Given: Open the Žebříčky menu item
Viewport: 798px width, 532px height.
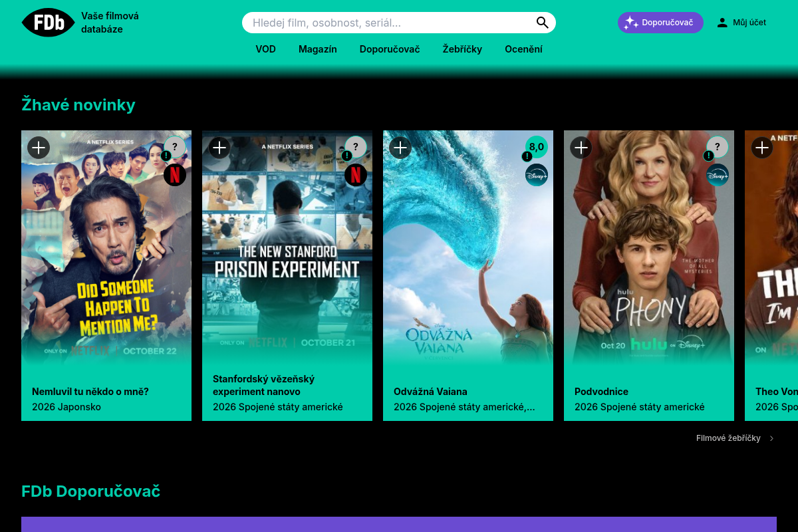Looking at the screenshot, I should coord(462,49).
